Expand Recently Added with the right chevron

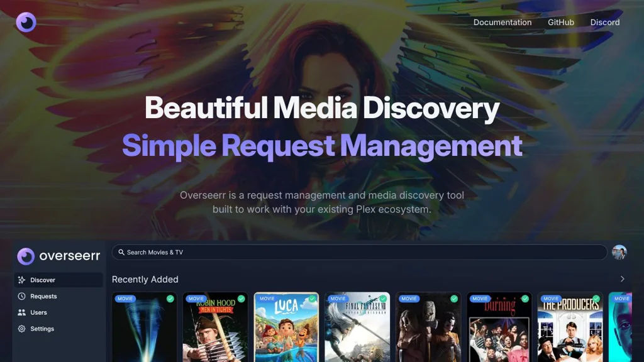tap(623, 279)
